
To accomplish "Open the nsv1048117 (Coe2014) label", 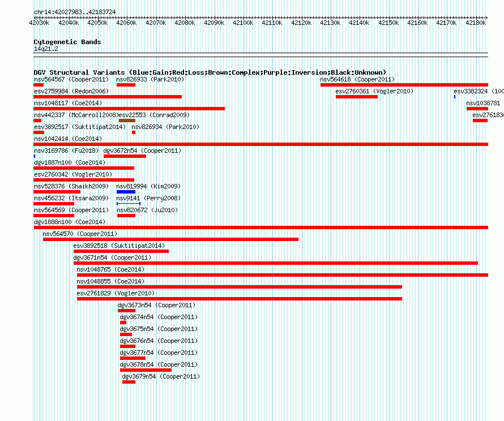I will (68, 103).
